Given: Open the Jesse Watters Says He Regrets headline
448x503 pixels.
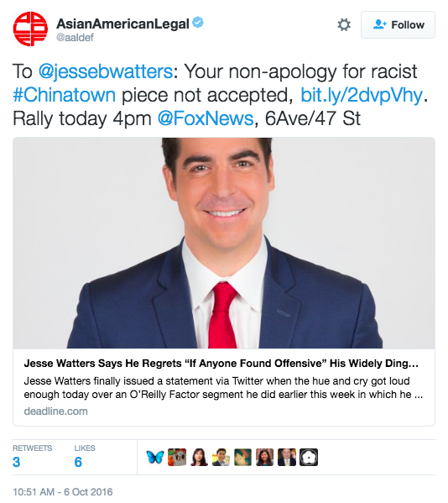Looking at the screenshot, I should (x=221, y=363).
